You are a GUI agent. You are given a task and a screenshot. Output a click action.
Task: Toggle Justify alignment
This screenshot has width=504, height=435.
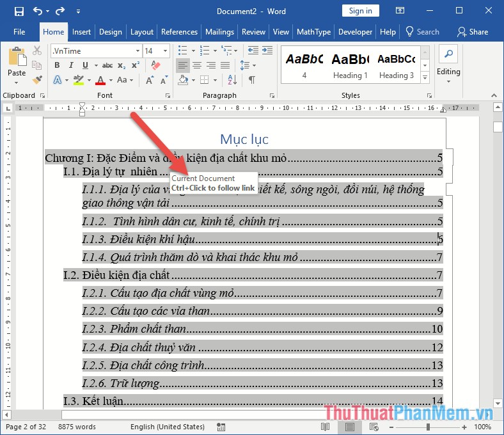coord(225,66)
